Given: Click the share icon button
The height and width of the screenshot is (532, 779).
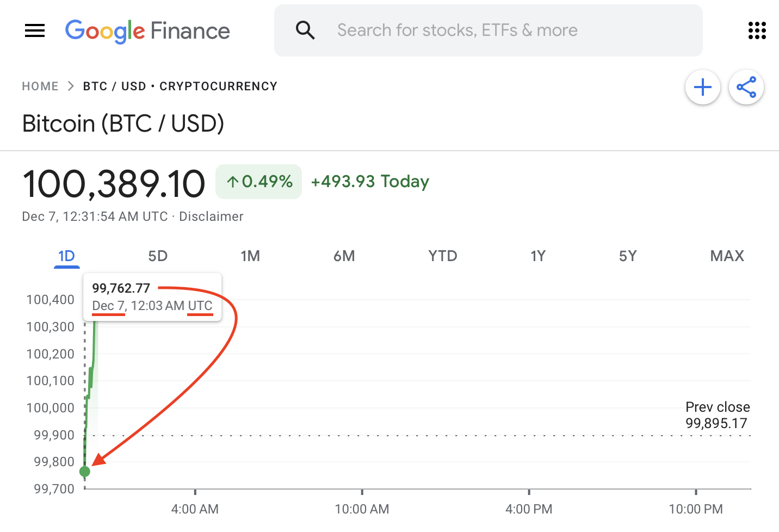Looking at the screenshot, I should coord(746,87).
